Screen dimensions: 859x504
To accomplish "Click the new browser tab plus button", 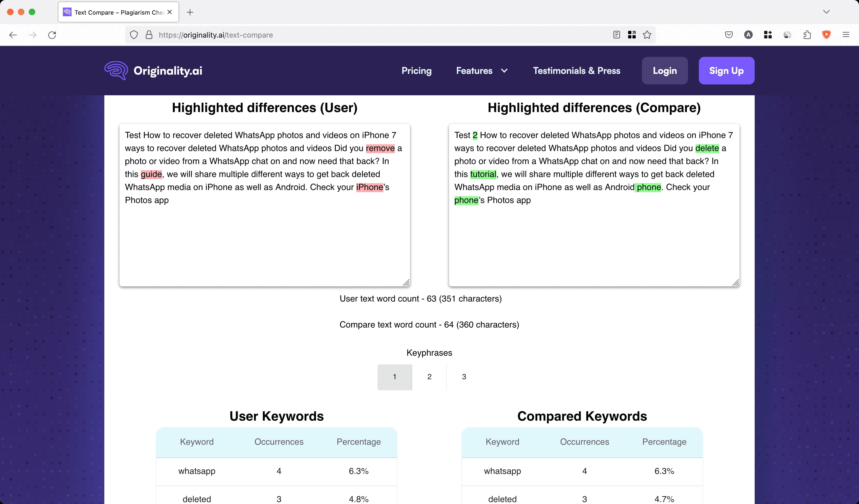I will tap(190, 12).
